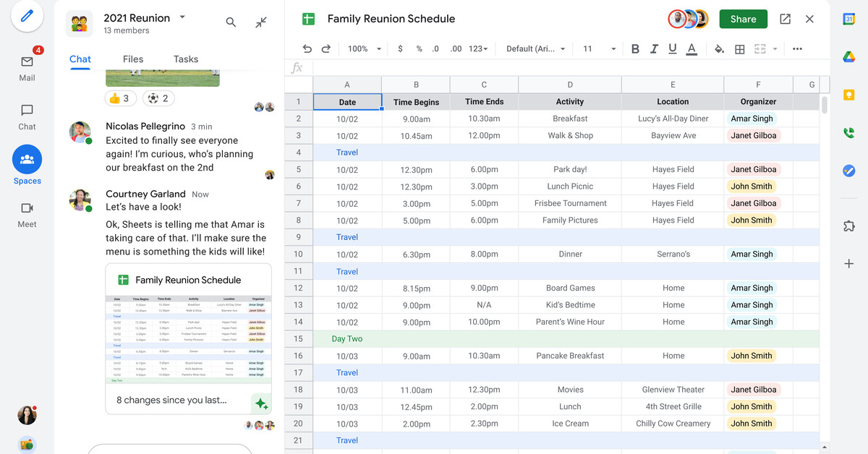Expand the 100% zoom dropdown

364,48
